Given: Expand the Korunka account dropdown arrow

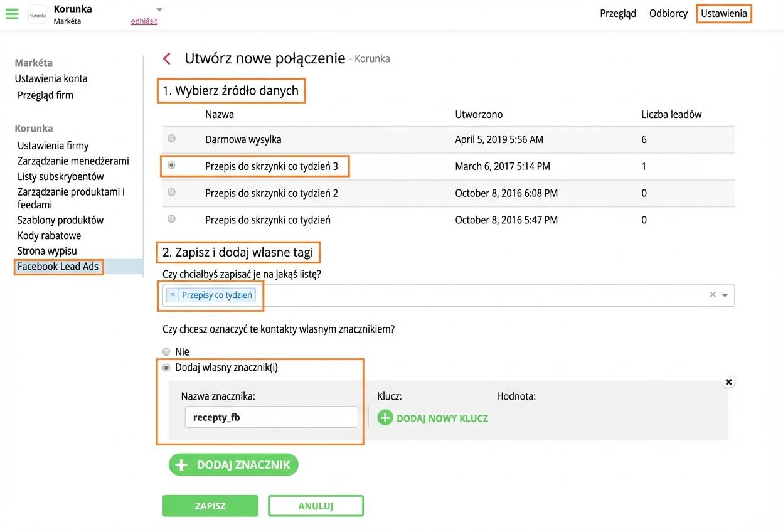Looking at the screenshot, I should (x=159, y=9).
